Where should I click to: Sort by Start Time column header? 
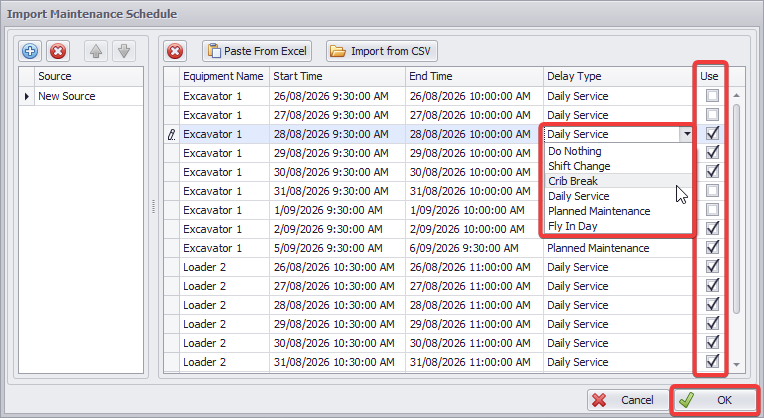337,76
